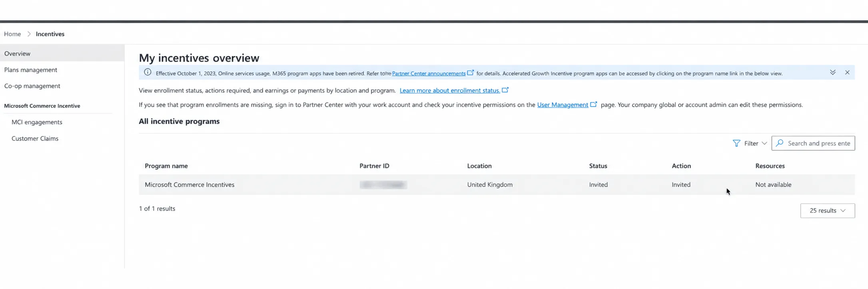The image size is (868, 289).
Task: Click the Partner ID column header
Action: click(x=374, y=166)
